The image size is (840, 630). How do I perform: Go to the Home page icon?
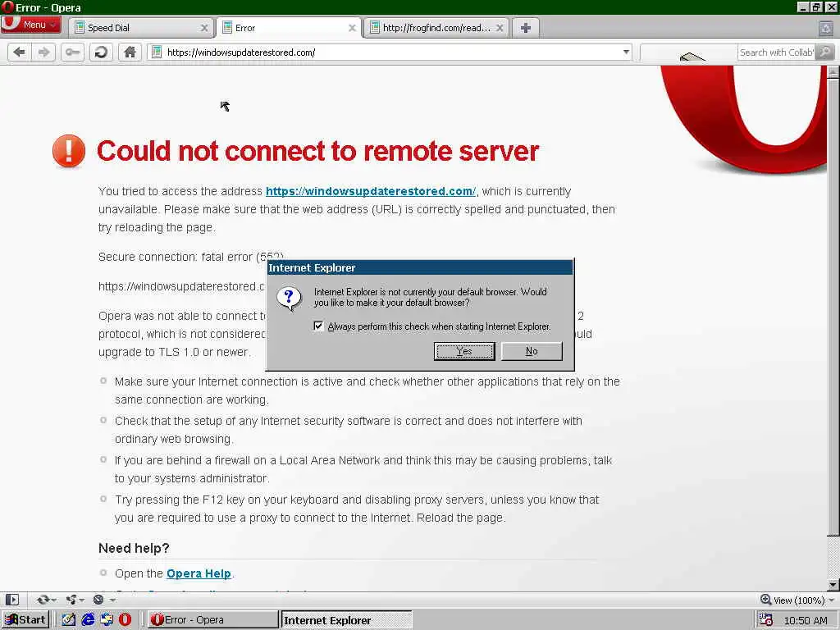pos(130,52)
